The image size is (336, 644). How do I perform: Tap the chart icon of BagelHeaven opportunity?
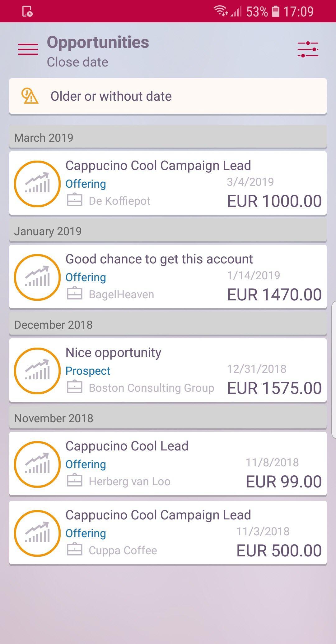point(37,277)
